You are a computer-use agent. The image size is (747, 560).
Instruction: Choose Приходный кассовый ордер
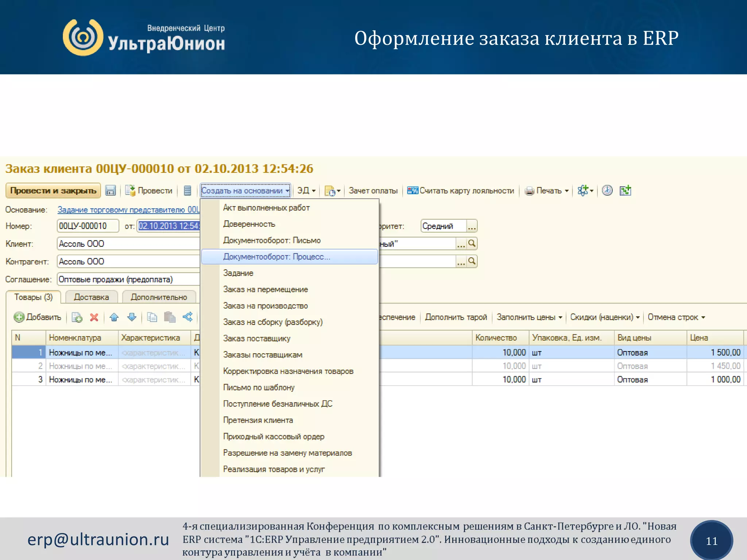click(x=290, y=437)
